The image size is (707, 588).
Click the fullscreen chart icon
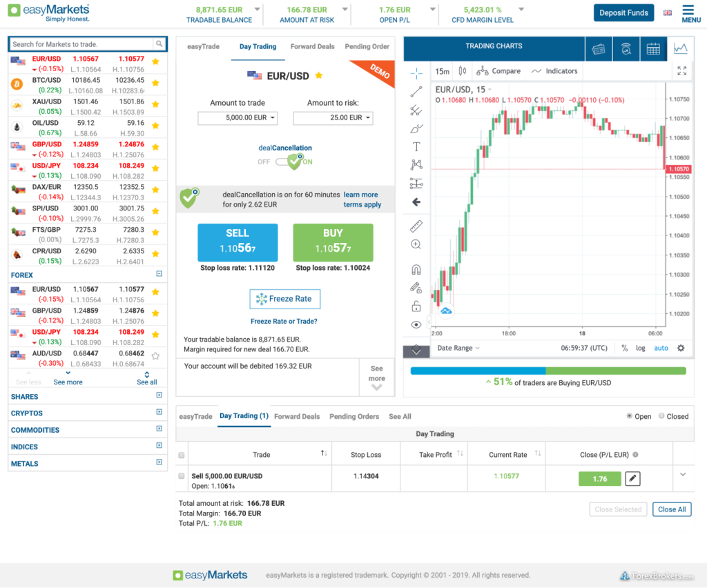(682, 71)
